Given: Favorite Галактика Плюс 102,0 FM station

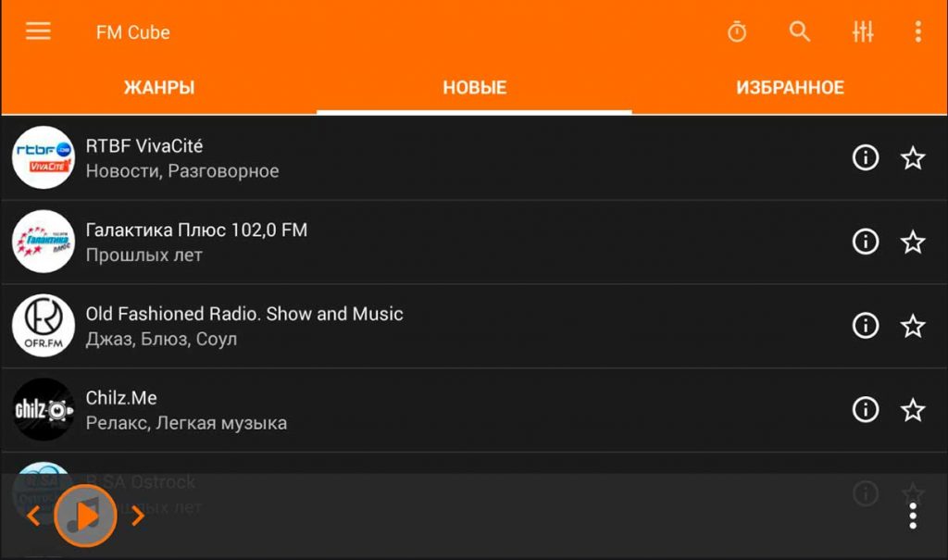Looking at the screenshot, I should [x=912, y=242].
